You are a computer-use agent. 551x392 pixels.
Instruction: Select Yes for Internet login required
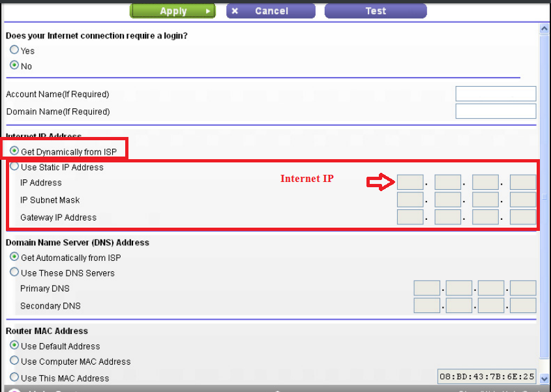pos(14,50)
